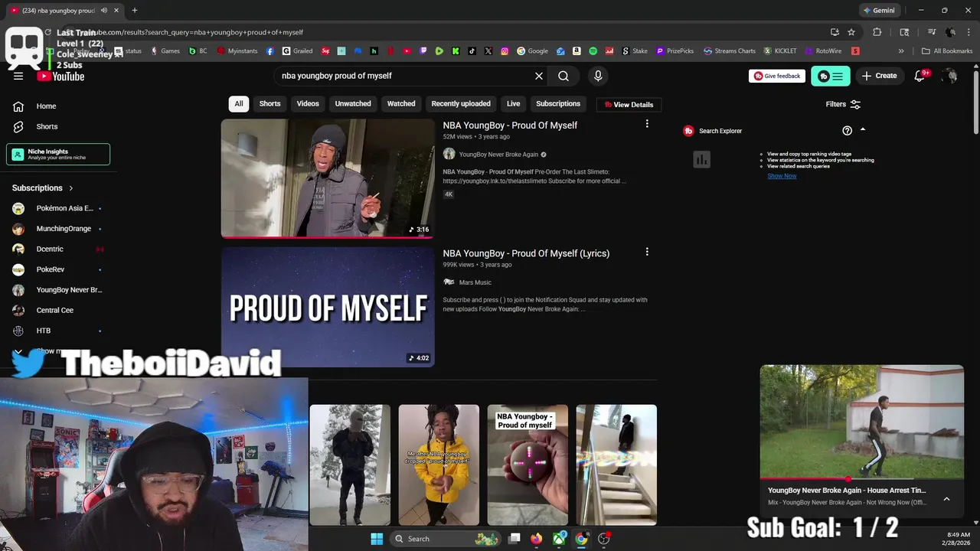Open Home in the sidebar
The height and width of the screenshot is (551, 980).
(58, 106)
